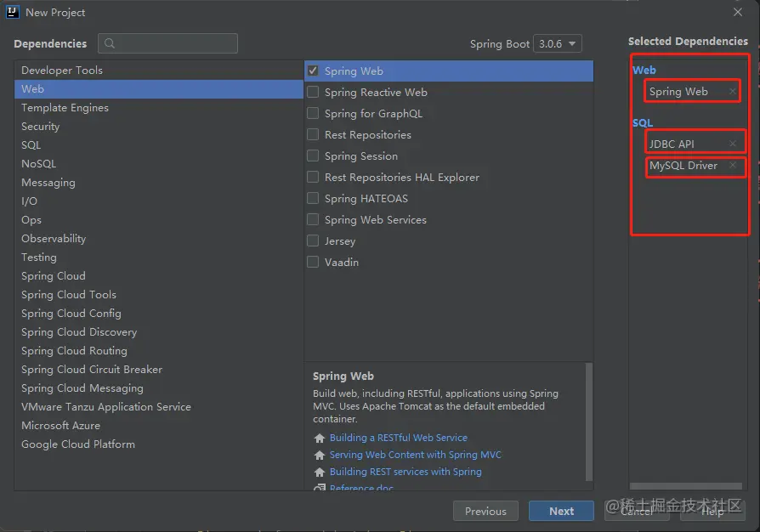Select the Testing category
Image resolution: width=760 pixels, height=532 pixels.
pos(159,258)
